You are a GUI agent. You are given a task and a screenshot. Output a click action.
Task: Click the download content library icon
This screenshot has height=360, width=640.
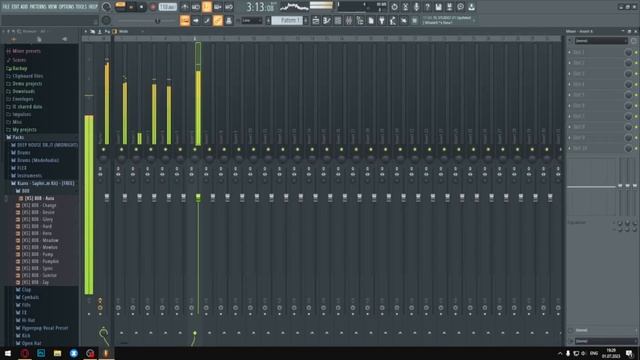coord(471,7)
